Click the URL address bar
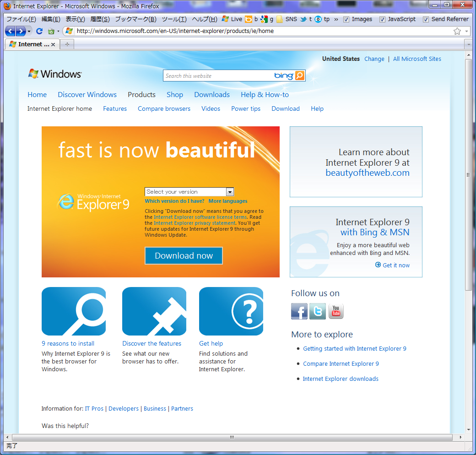The height and width of the screenshot is (455, 476). 264,31
